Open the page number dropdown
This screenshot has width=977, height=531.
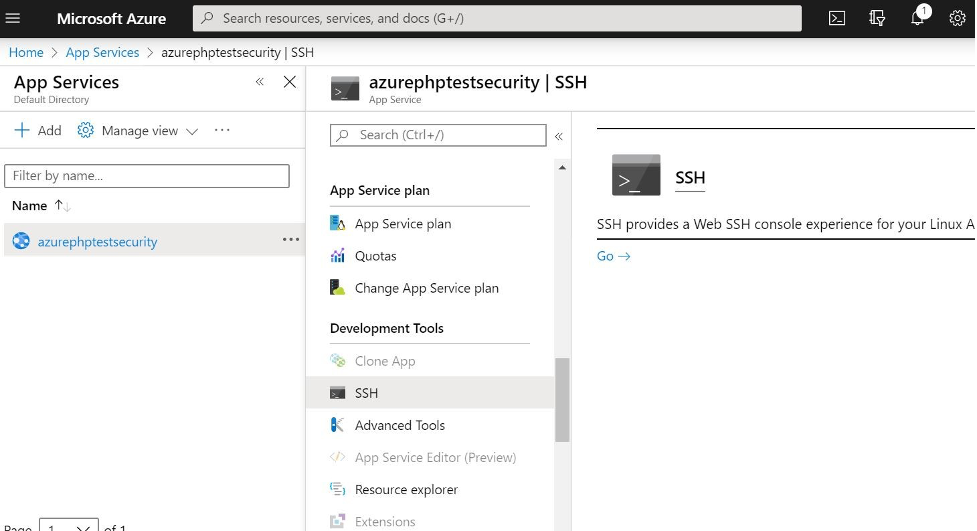69,525
